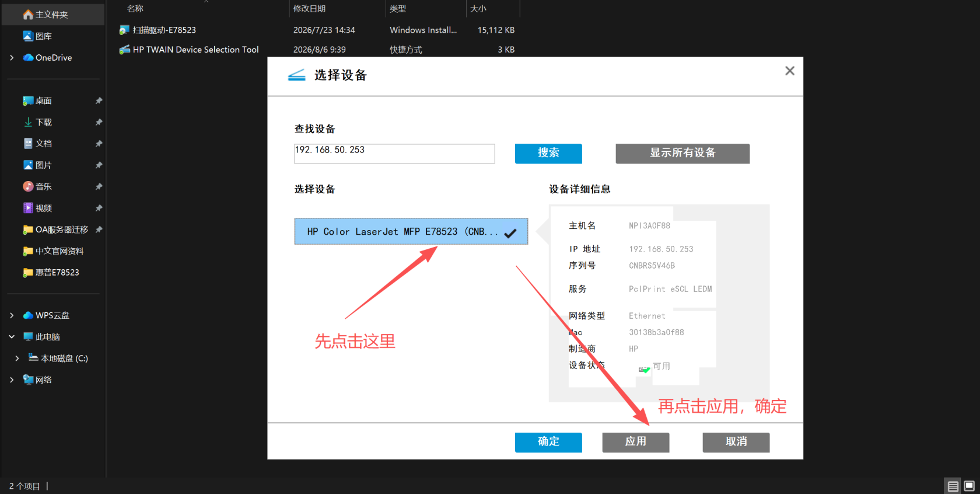Expand the WPS云盘 tree node

coord(12,315)
